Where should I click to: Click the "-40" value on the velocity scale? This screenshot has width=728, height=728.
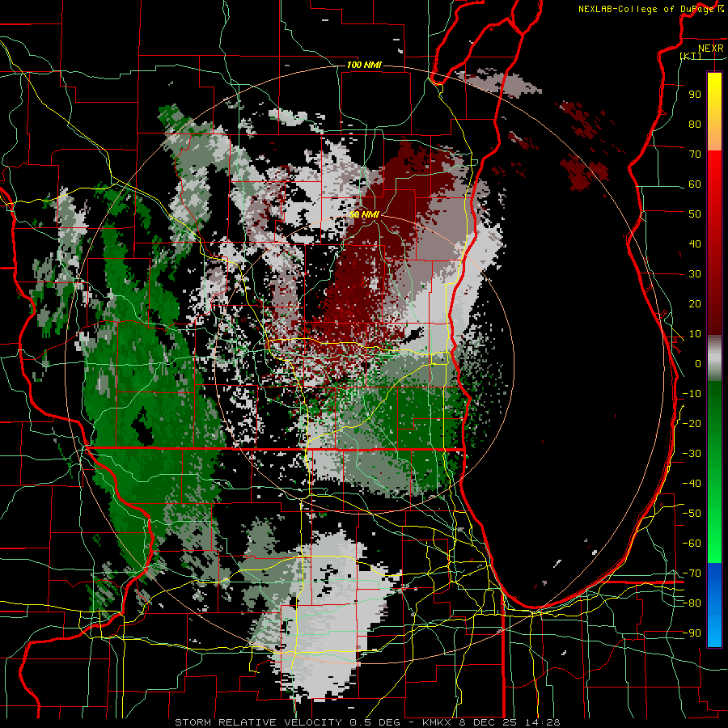(692, 484)
